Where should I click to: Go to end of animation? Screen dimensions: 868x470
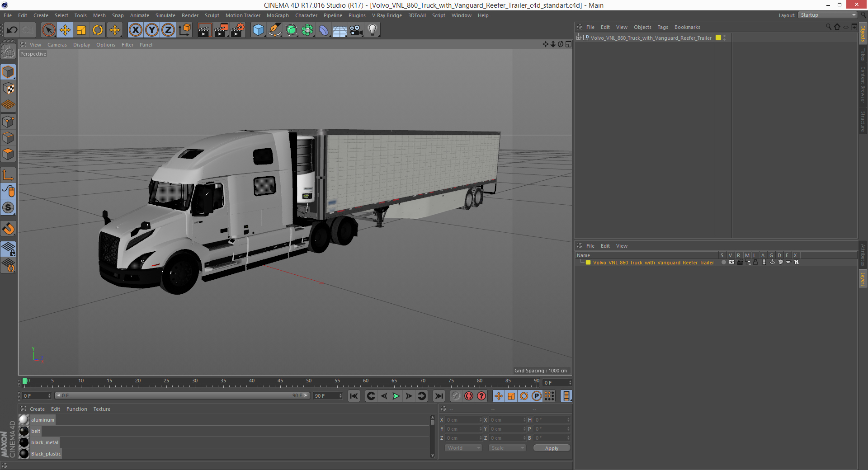click(x=439, y=396)
